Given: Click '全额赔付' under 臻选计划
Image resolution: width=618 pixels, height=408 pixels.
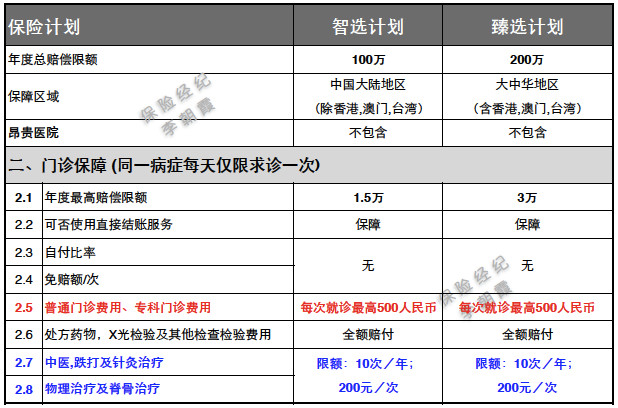Looking at the screenshot, I should click(527, 335).
